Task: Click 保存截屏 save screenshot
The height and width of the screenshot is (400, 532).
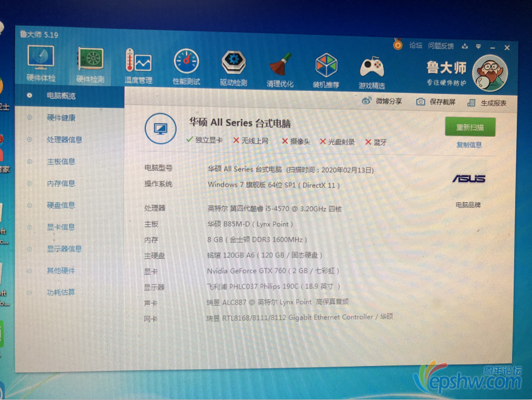Action: 436,102
